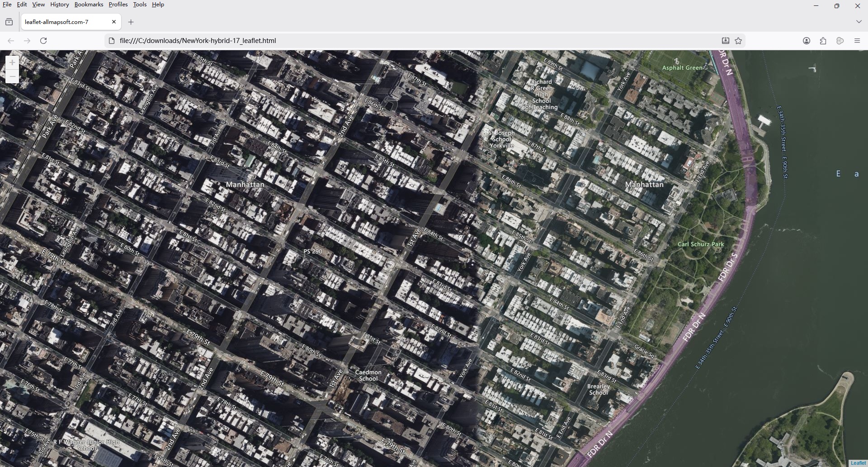
Task: Open the tab overview icon left of the tab
Action: tap(9, 22)
